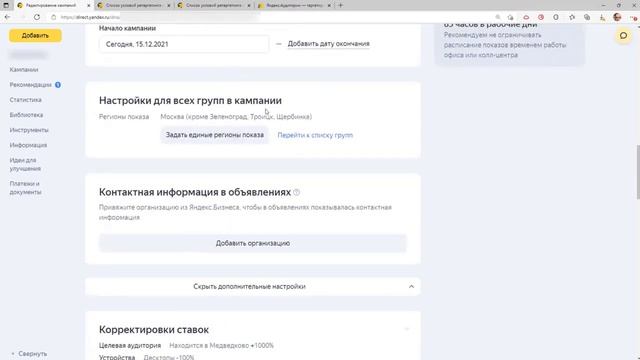Open the red round extension icon
This screenshot has width=640, height=360.
pyautogui.click(x=541, y=17)
